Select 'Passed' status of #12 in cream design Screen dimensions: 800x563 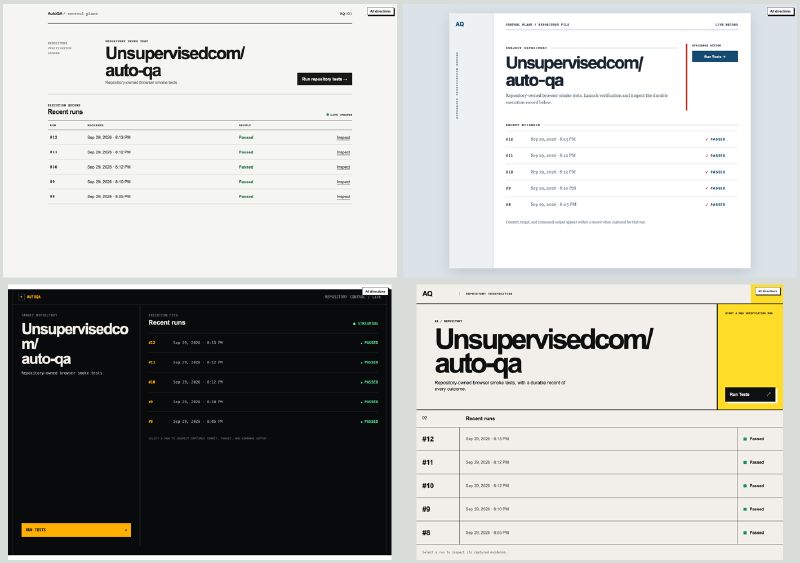point(246,137)
